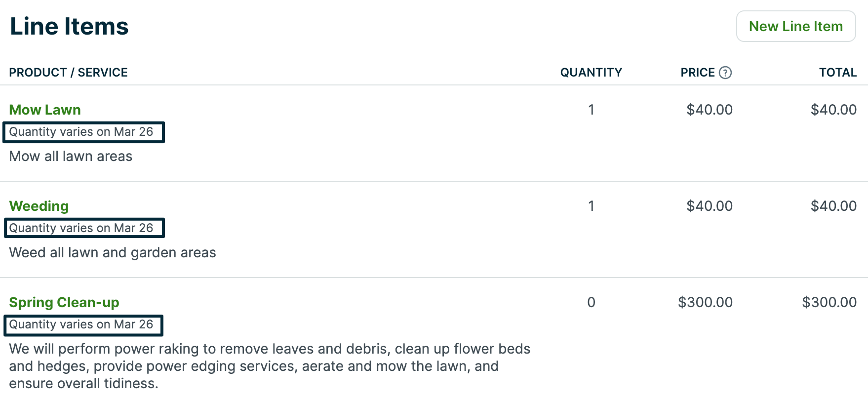868x402 pixels.
Task: Open the Spring Clean-up line item
Action: click(64, 302)
